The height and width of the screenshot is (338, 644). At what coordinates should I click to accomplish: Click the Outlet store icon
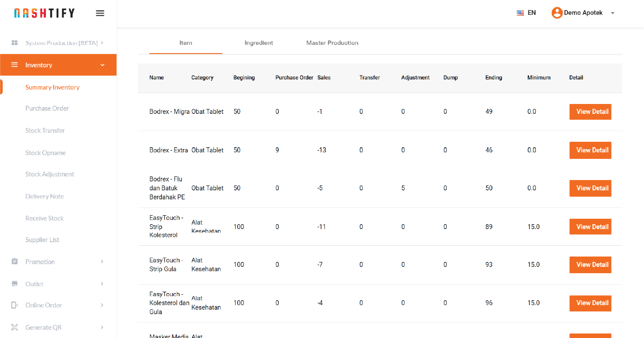(x=14, y=284)
